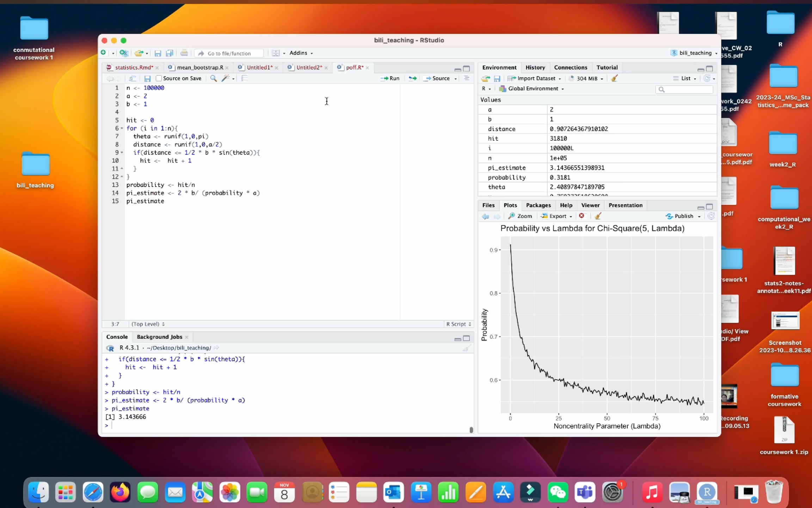The image size is (812, 508).
Task: Collapse the for loop fold arrow on line 6
Action: [x=122, y=128]
